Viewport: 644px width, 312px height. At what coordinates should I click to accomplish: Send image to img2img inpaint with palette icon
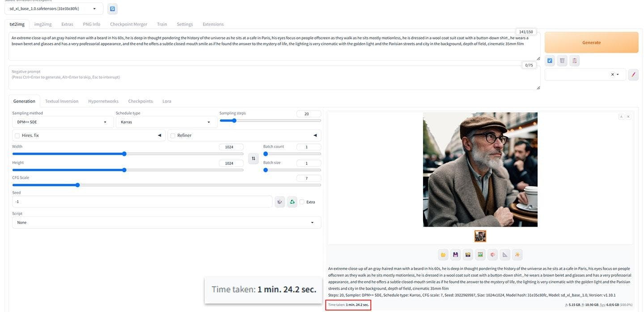tap(493, 255)
